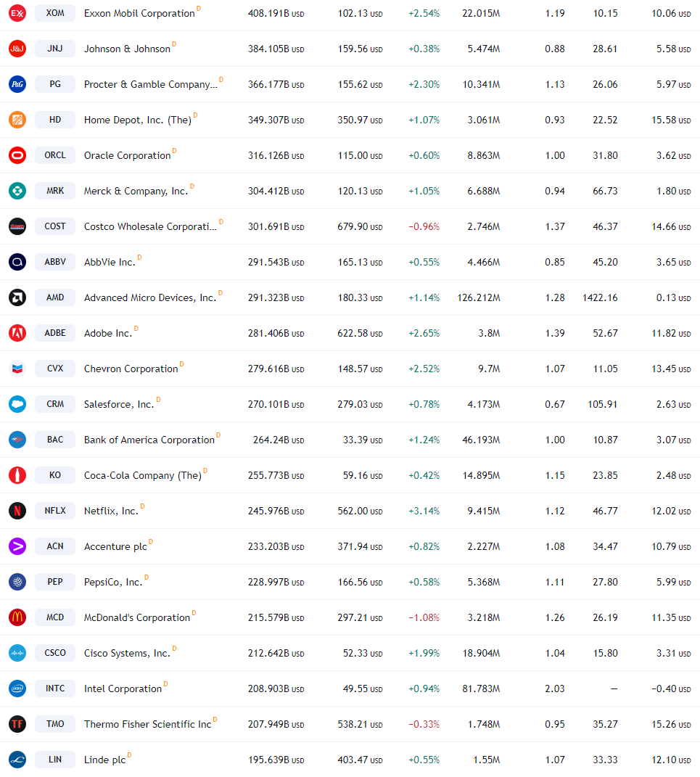Click the Costco logo icon
The height and width of the screenshot is (777, 700).
click(17, 226)
